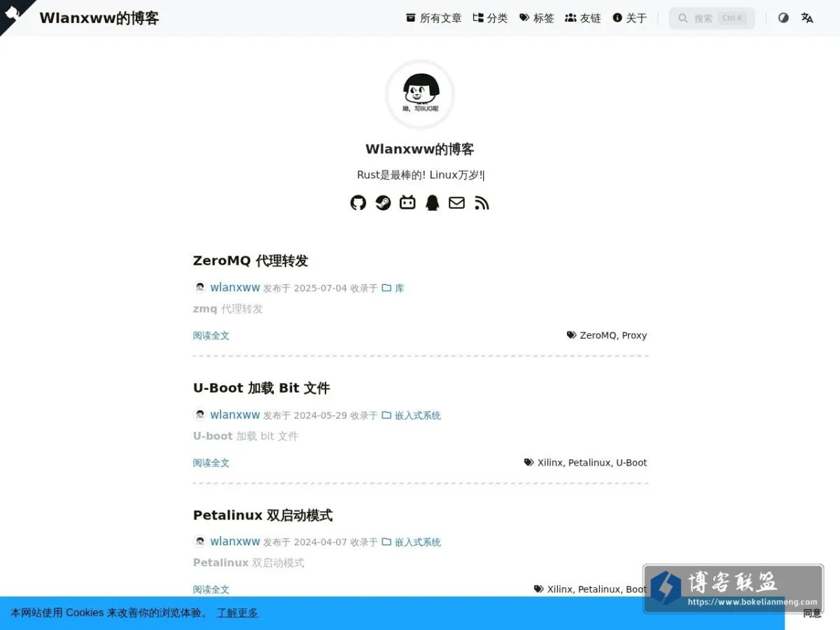Toggle dark/light theme icon
This screenshot has height=630, width=840.
point(783,18)
